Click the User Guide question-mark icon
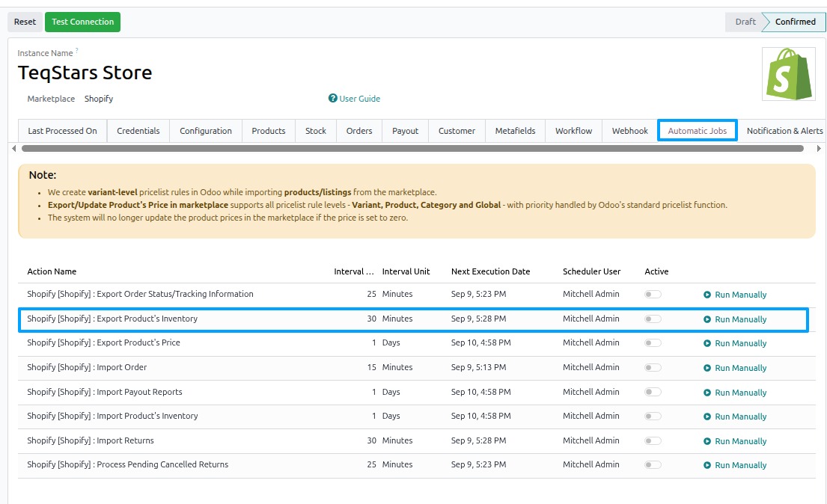Viewport: 827px width, 504px height. point(333,98)
